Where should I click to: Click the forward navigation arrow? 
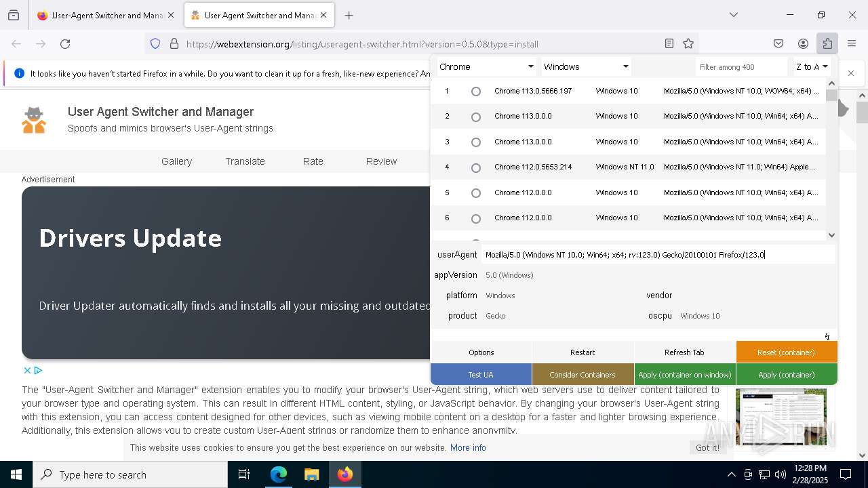click(x=41, y=44)
